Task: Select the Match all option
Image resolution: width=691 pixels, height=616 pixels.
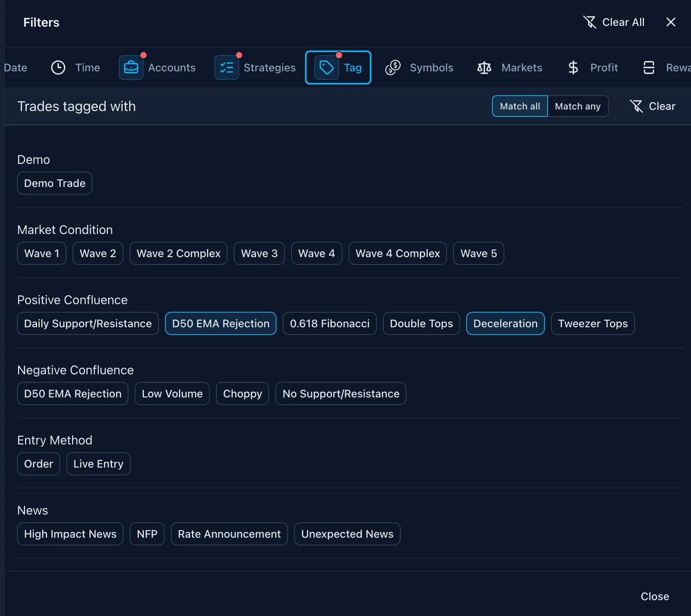Action: tap(520, 106)
